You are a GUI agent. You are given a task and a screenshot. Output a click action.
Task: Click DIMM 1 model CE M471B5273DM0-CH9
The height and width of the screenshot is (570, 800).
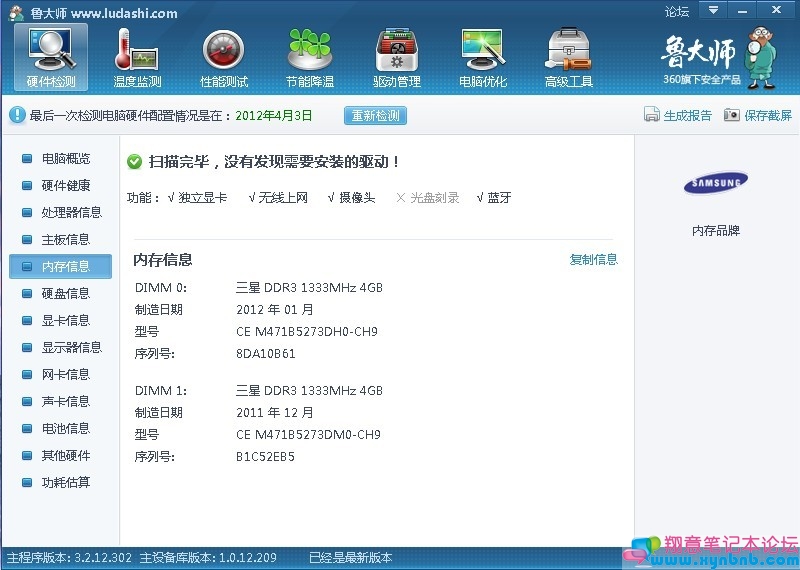pos(308,435)
